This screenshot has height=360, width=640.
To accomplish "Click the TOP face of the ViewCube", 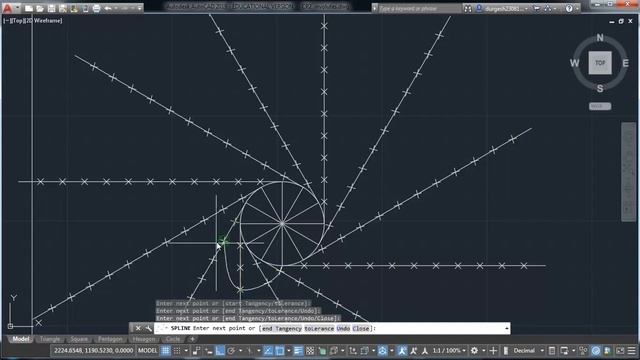I will [x=600, y=63].
